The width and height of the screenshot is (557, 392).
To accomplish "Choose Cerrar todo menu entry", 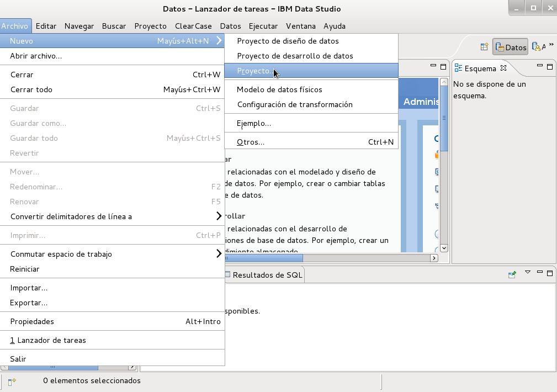I will (x=112, y=89).
